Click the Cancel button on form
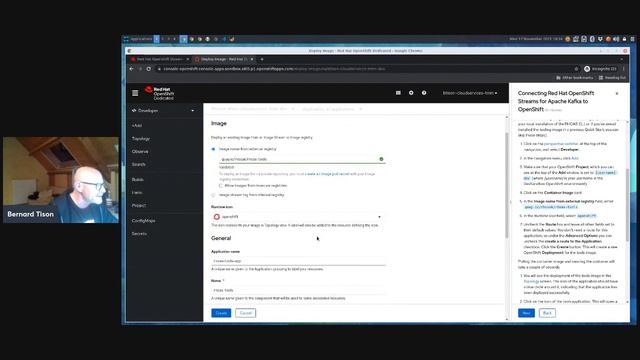The width and height of the screenshot is (640, 360). 246,313
